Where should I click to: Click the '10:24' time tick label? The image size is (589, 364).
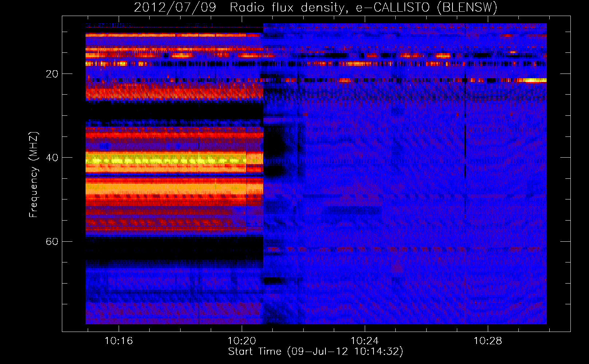[364, 341]
